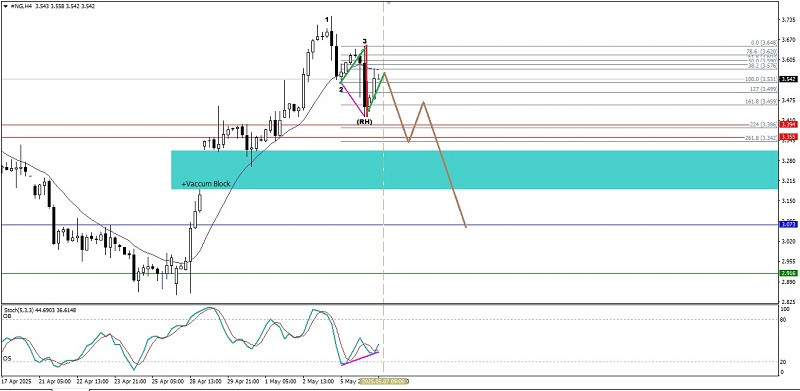Select the blue 3.073 price level tag
Screen dimensions: 800x391
point(788,224)
